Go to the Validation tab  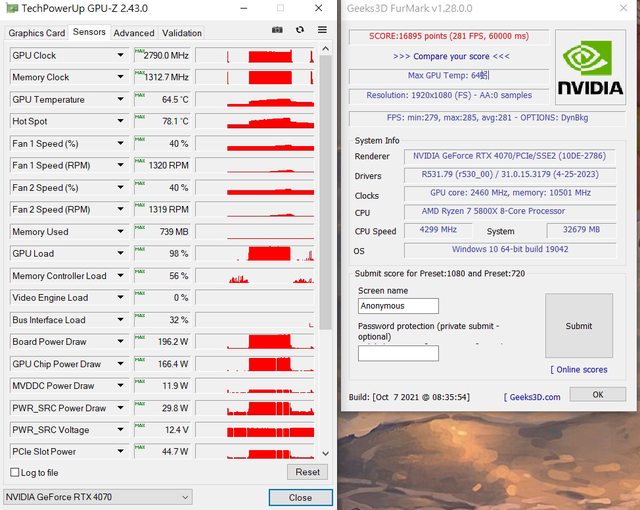click(181, 33)
